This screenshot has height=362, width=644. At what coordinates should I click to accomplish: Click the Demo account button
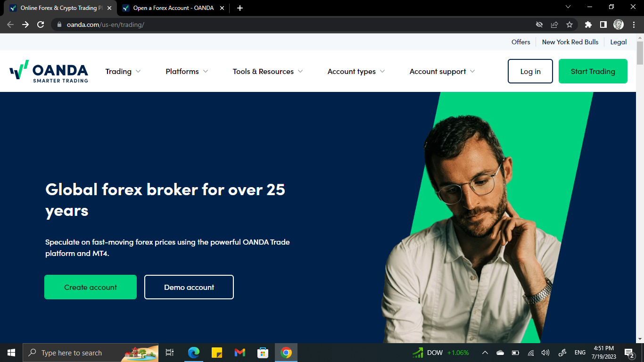(189, 287)
